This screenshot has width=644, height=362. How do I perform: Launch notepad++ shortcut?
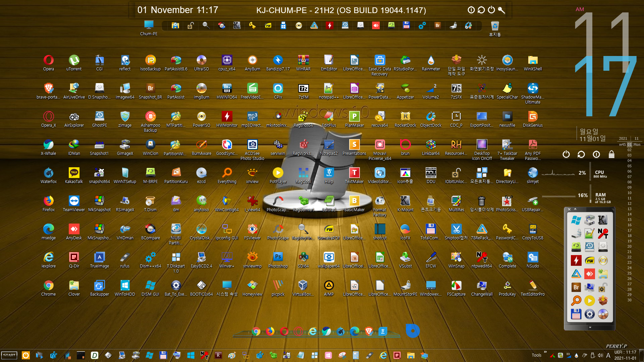pyautogui.click(x=329, y=91)
